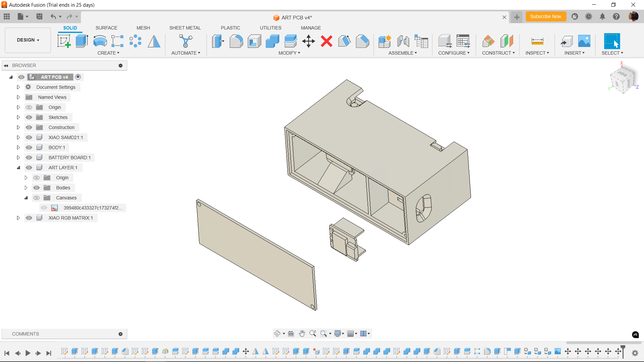
Task: Expand the BODY:1 component node
Action: point(18,147)
